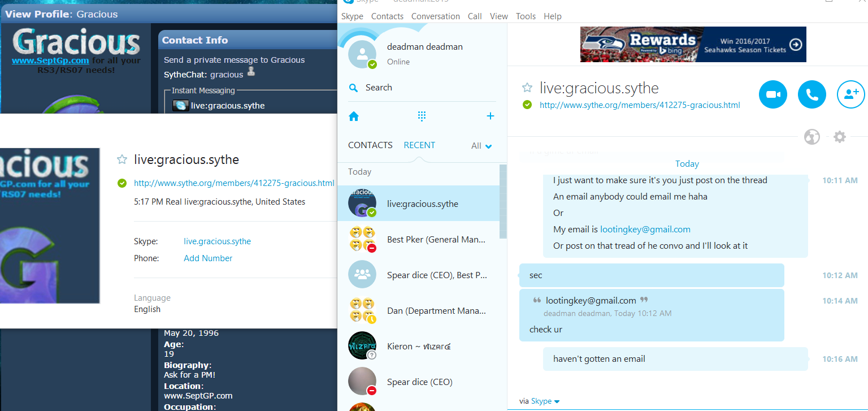Click the magnifier icon beside Search
The image size is (868, 411).
tap(354, 88)
